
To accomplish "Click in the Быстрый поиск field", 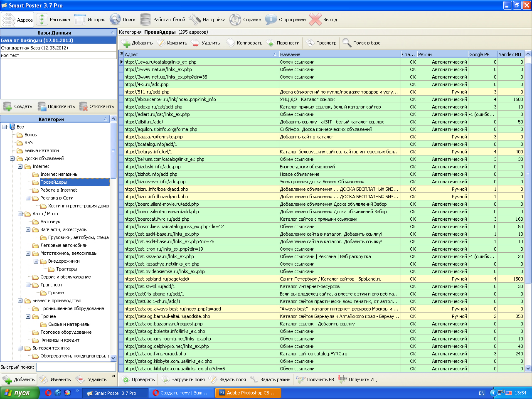I will coord(76,367).
